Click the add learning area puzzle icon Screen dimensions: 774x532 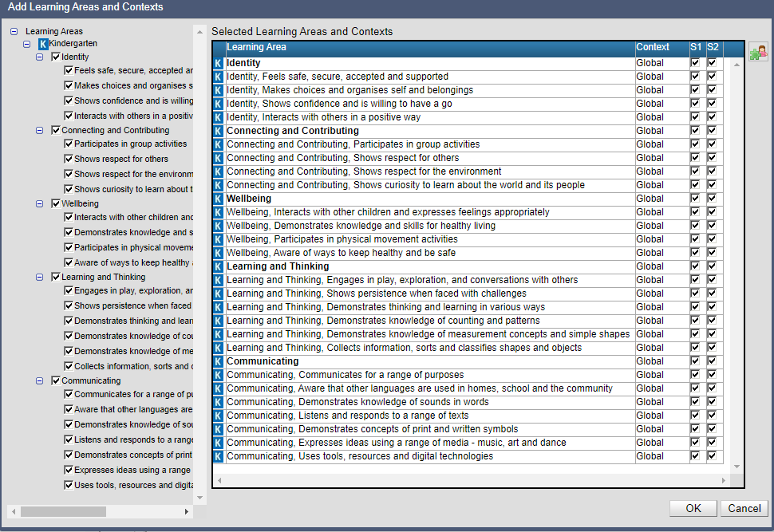pyautogui.click(x=757, y=53)
